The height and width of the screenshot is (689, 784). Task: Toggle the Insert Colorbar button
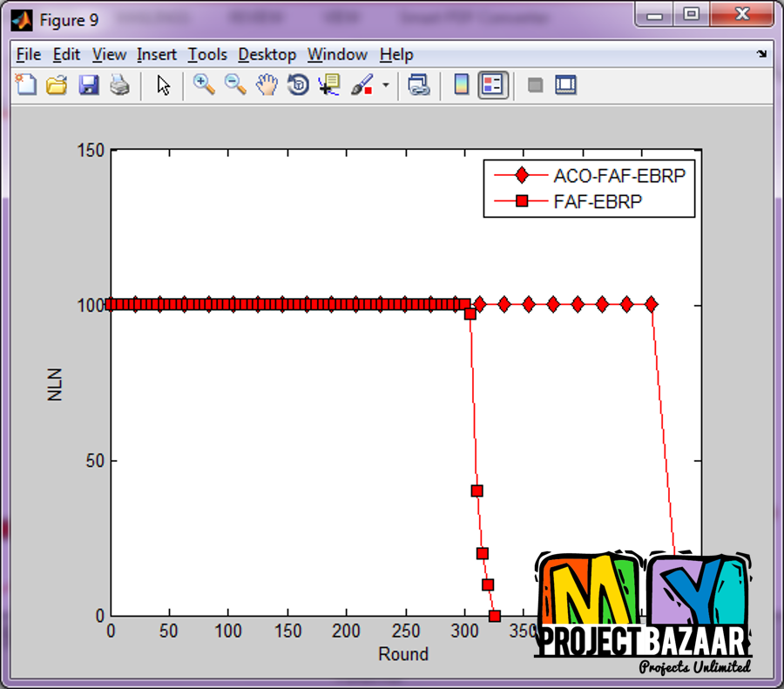(x=462, y=84)
